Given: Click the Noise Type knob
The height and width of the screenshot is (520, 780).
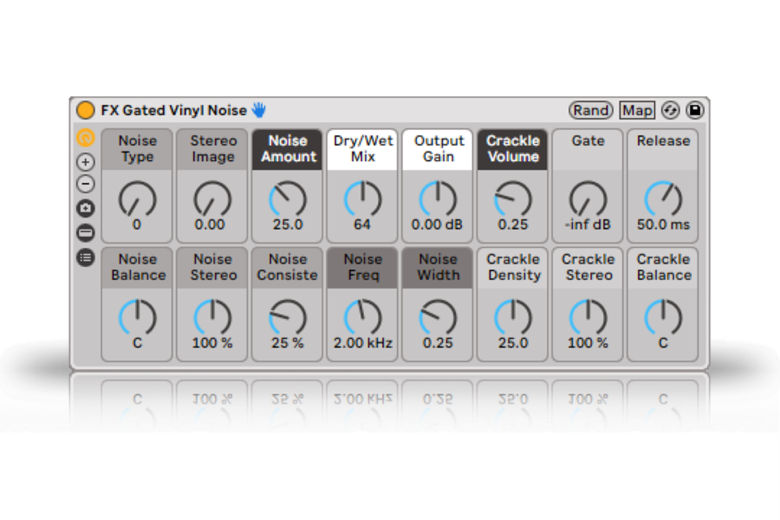Looking at the screenshot, I should pos(137,199).
